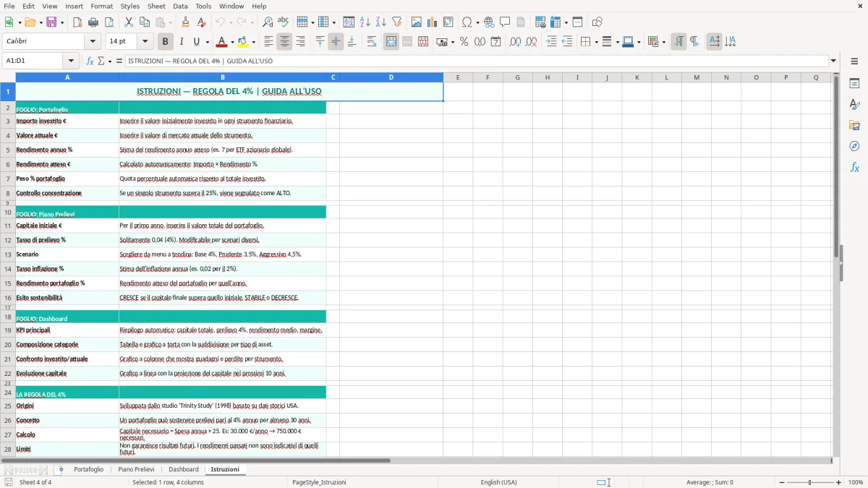Toggle Underline formatting
The height and width of the screenshot is (488, 868).
pyautogui.click(x=197, y=42)
